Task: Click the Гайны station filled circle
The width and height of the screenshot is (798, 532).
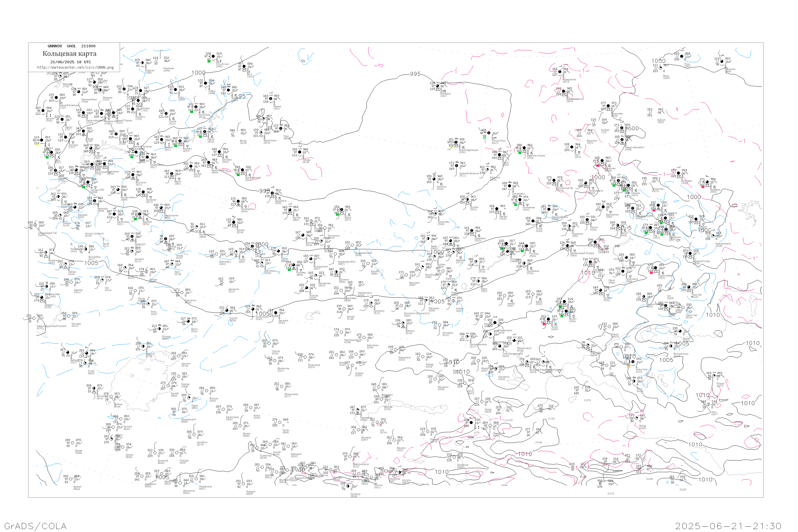Action: 206,83
